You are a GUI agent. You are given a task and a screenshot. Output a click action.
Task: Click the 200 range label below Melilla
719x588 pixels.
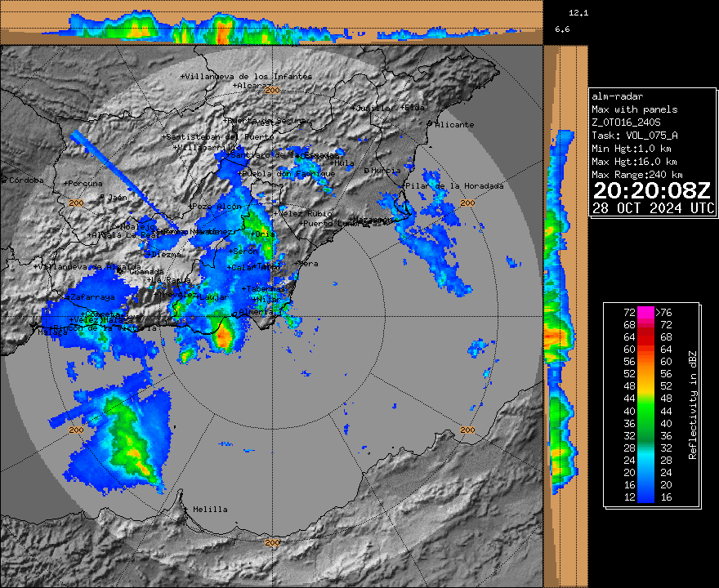coord(272,541)
